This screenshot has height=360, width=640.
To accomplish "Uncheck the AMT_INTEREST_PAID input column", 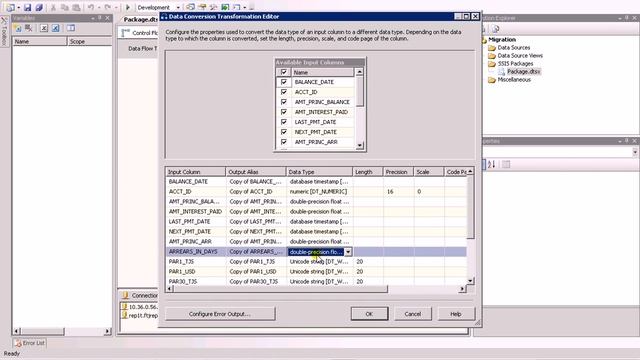I will coord(284,112).
